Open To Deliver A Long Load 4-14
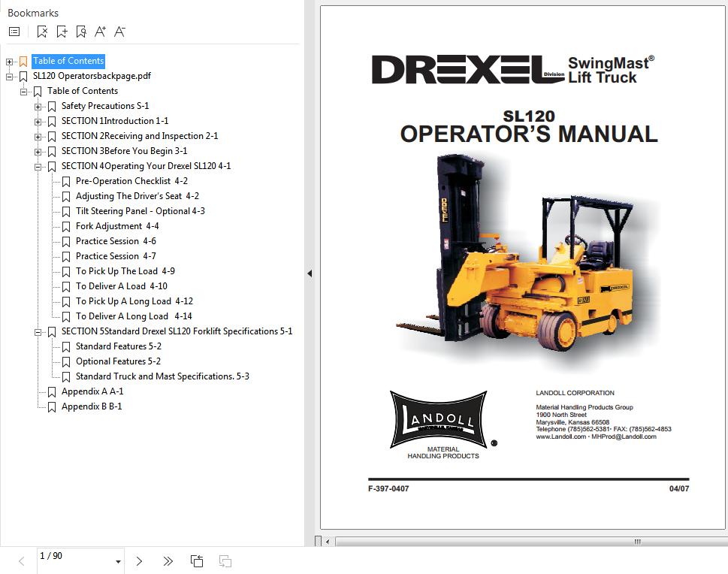Viewport: 728px width, 574px height. 134,316
